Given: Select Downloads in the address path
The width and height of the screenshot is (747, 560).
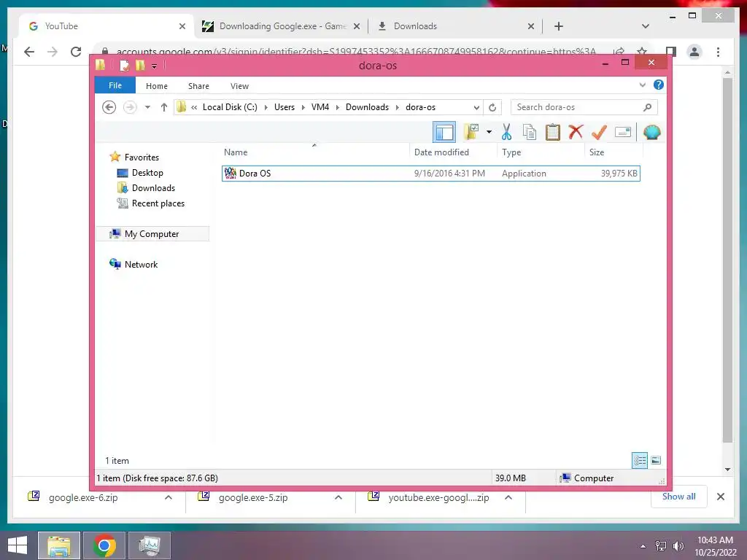Looking at the screenshot, I should point(368,107).
